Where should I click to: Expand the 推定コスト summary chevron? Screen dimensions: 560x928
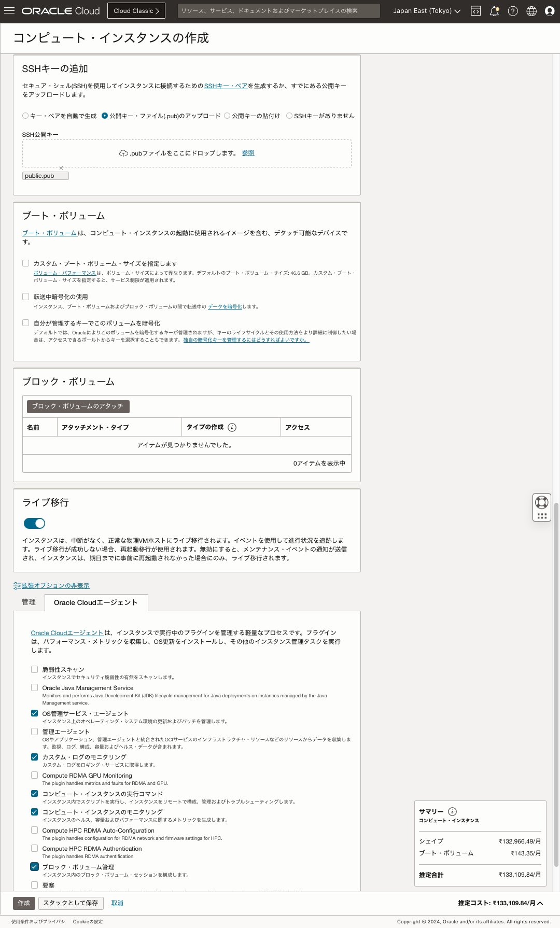click(540, 903)
